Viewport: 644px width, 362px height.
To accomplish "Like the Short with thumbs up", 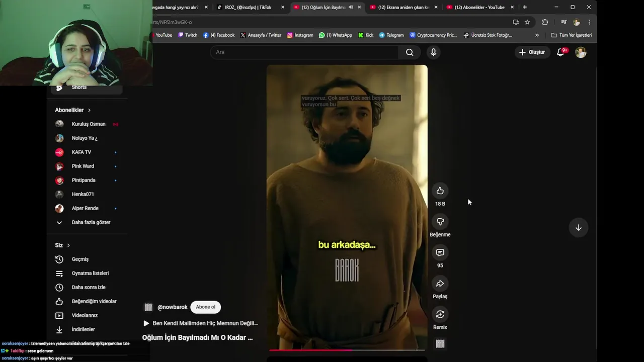I will (440, 191).
